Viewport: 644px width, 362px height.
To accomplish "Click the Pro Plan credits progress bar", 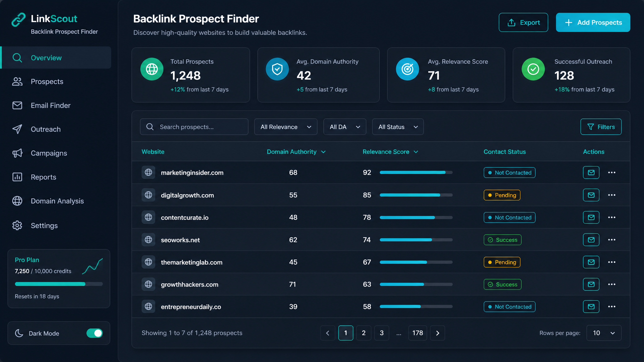I will click(x=59, y=284).
